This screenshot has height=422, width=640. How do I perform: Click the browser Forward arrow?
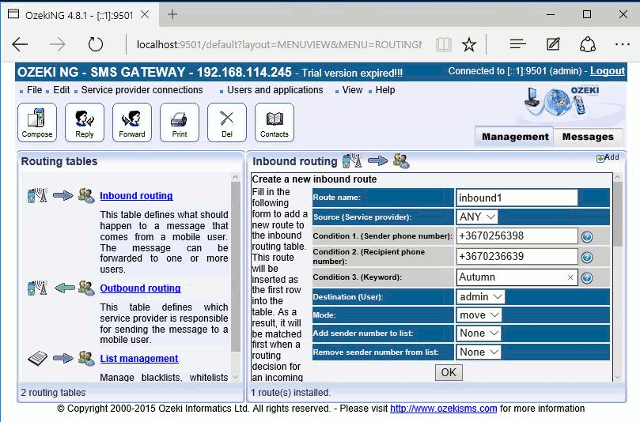tap(58, 44)
